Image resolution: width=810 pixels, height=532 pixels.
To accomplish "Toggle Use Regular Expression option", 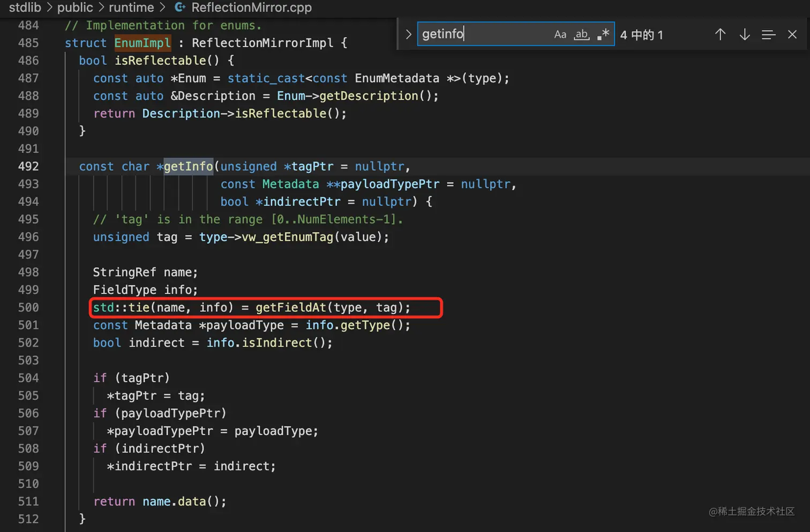I will 603,34.
